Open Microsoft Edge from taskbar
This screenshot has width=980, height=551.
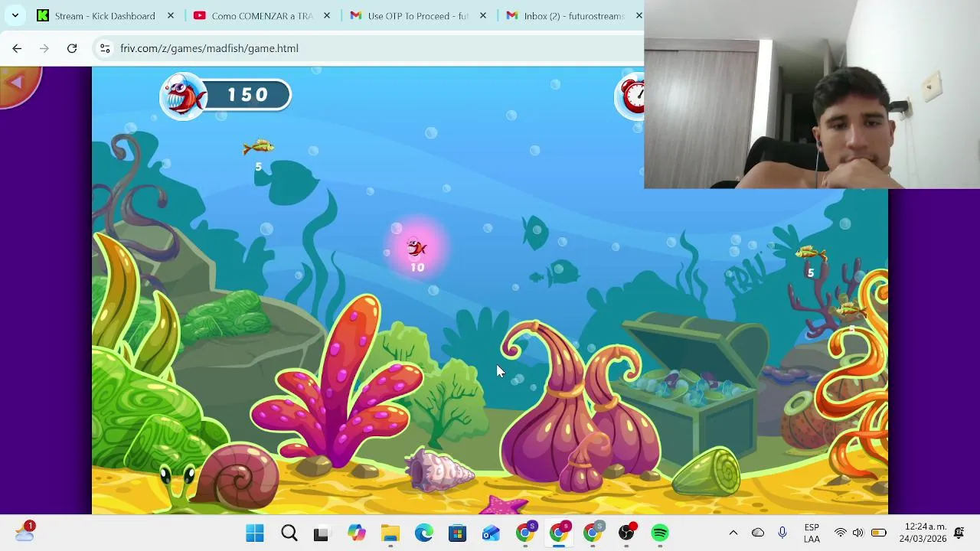(423, 533)
